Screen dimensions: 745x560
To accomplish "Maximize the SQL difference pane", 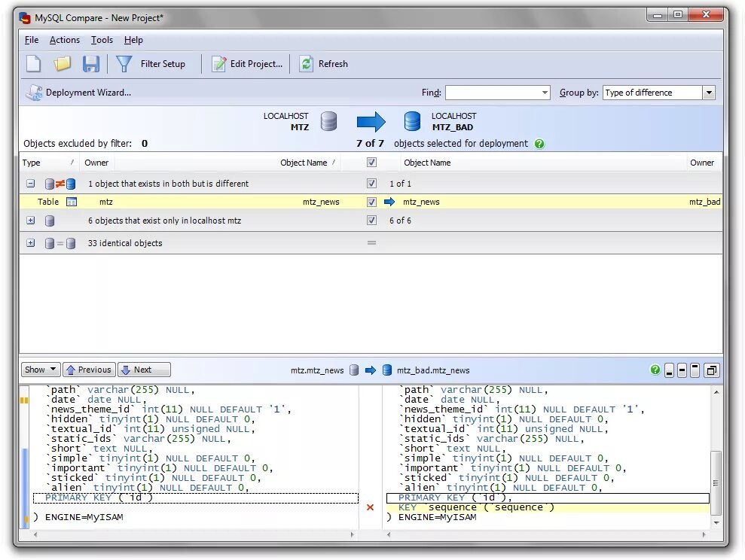I will pyautogui.click(x=695, y=370).
